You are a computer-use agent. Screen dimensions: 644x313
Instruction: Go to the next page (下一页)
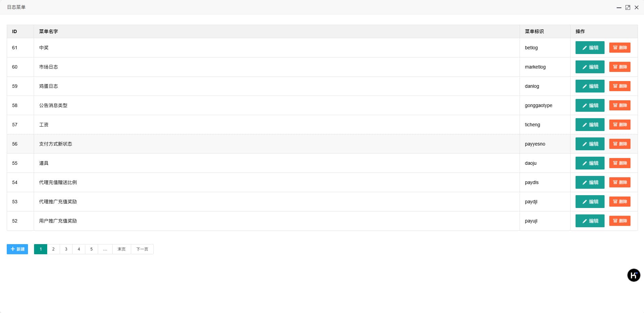[142, 249]
